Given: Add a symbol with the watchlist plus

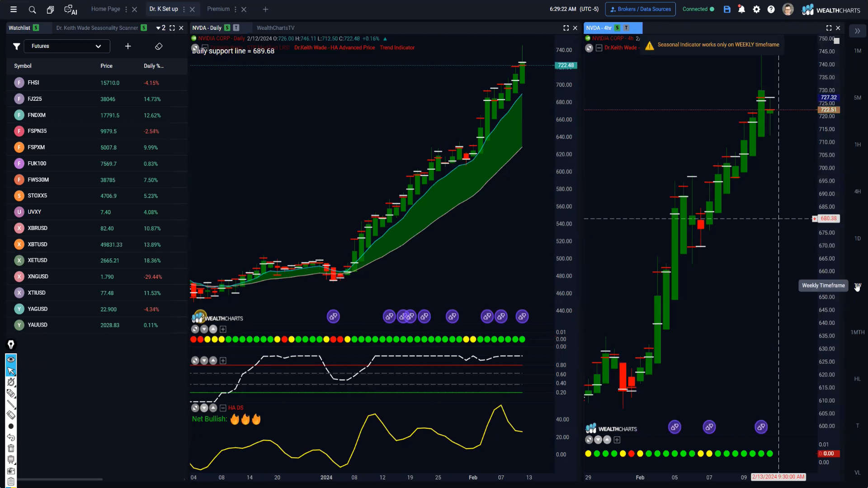Looking at the screenshot, I should tap(128, 46).
